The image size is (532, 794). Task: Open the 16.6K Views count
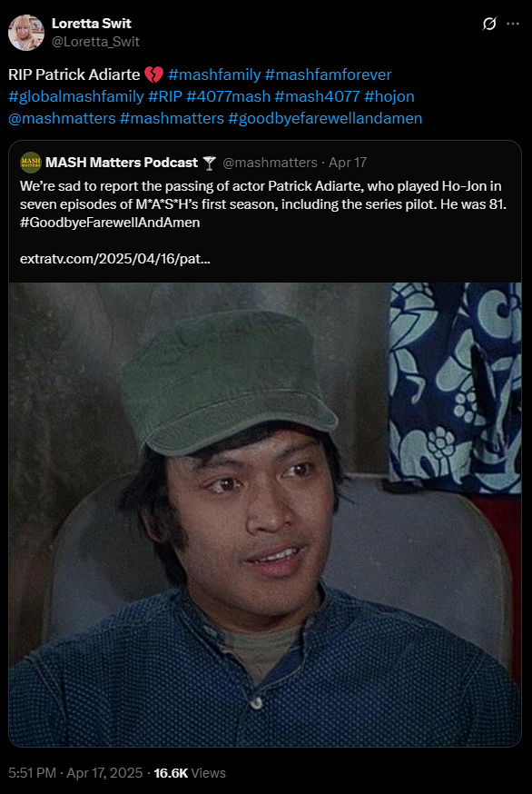coord(190,773)
